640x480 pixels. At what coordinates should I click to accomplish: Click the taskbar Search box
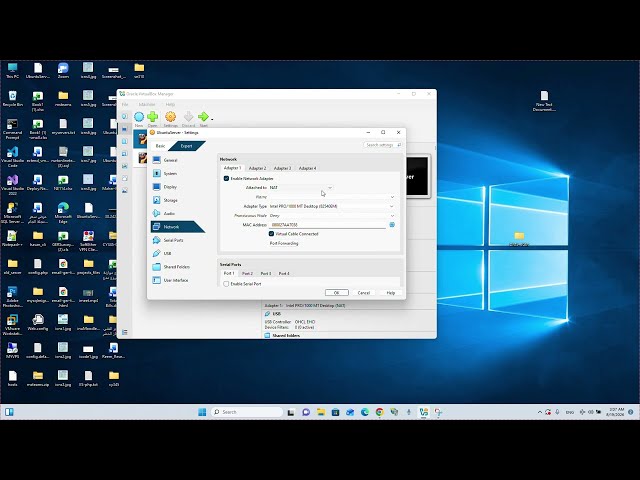click(247, 412)
